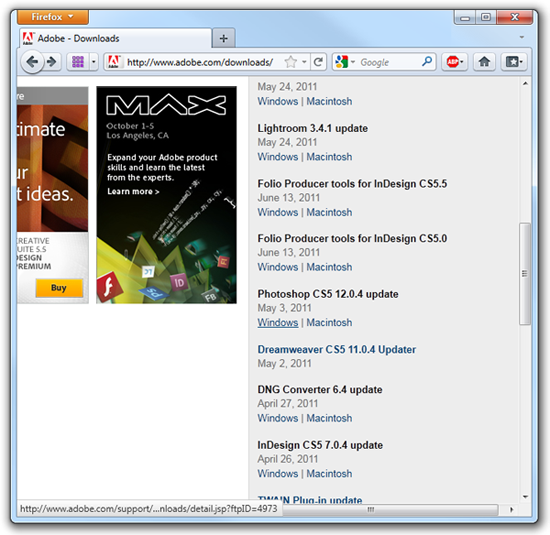The width and height of the screenshot is (550, 535).
Task: Maximize the Firefox window
Action: point(486,17)
